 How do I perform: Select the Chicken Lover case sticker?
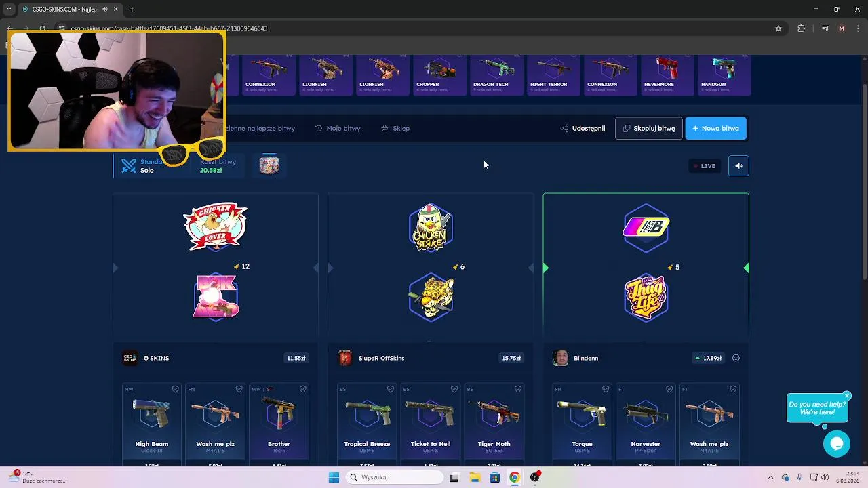click(x=215, y=227)
